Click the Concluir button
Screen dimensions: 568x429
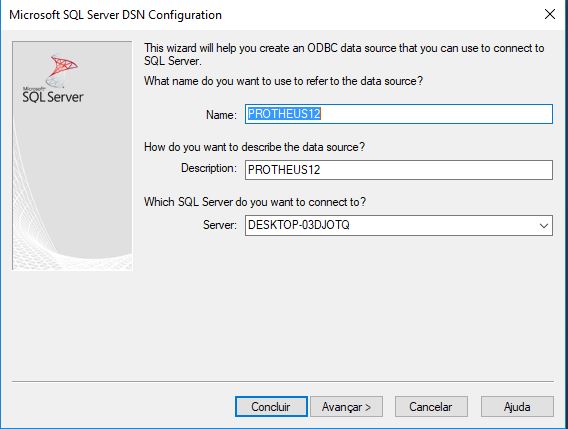[271, 407]
